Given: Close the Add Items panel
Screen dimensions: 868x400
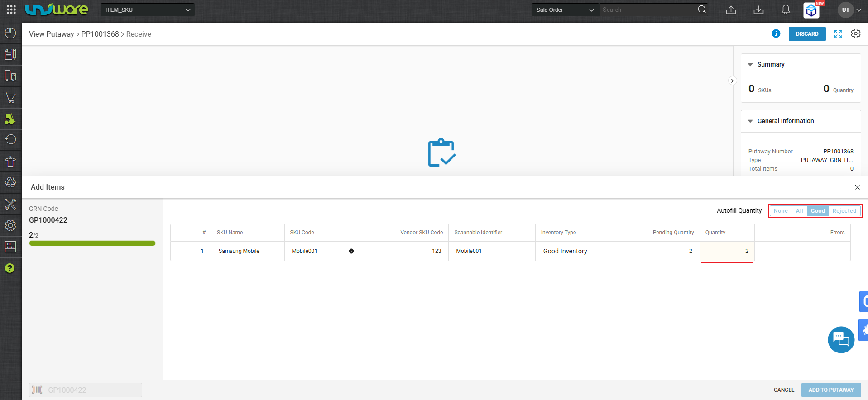Looking at the screenshot, I should pos(857,187).
